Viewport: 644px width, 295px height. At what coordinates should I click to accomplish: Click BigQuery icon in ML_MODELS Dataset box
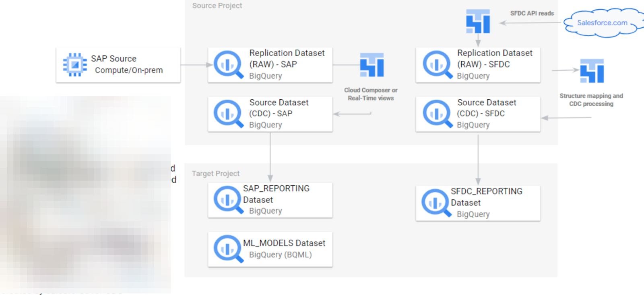(228, 249)
